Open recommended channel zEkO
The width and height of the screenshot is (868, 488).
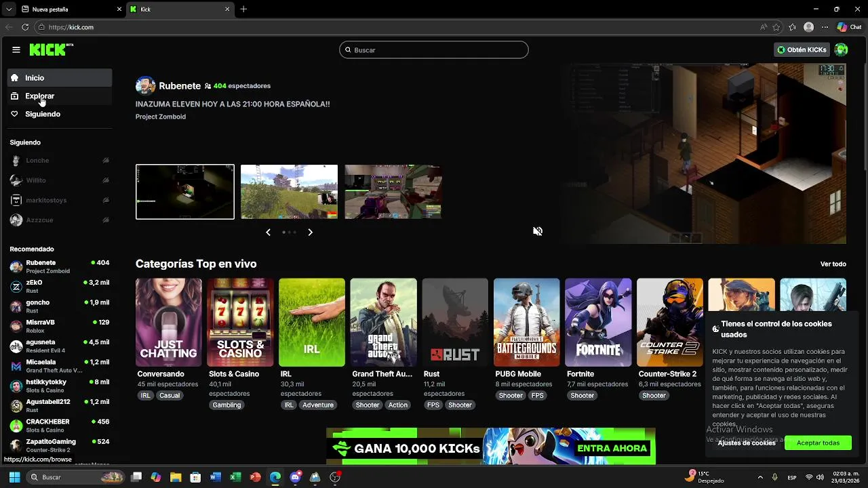pyautogui.click(x=60, y=287)
